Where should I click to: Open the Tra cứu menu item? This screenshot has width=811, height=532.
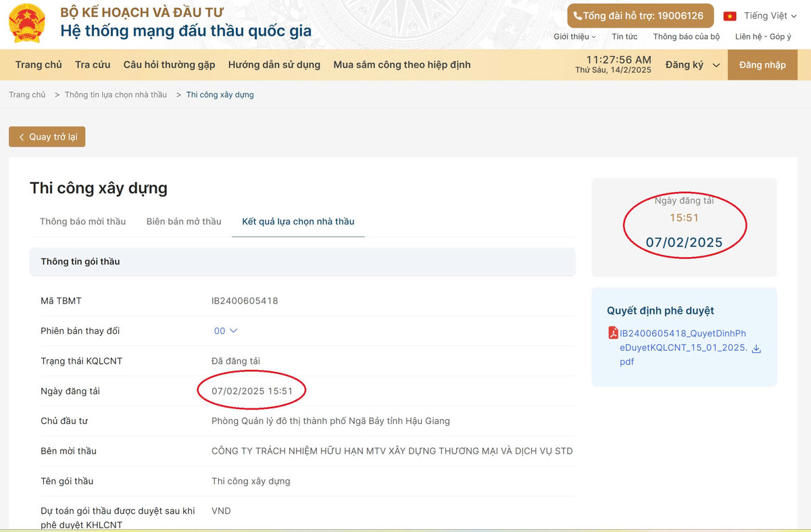click(93, 64)
